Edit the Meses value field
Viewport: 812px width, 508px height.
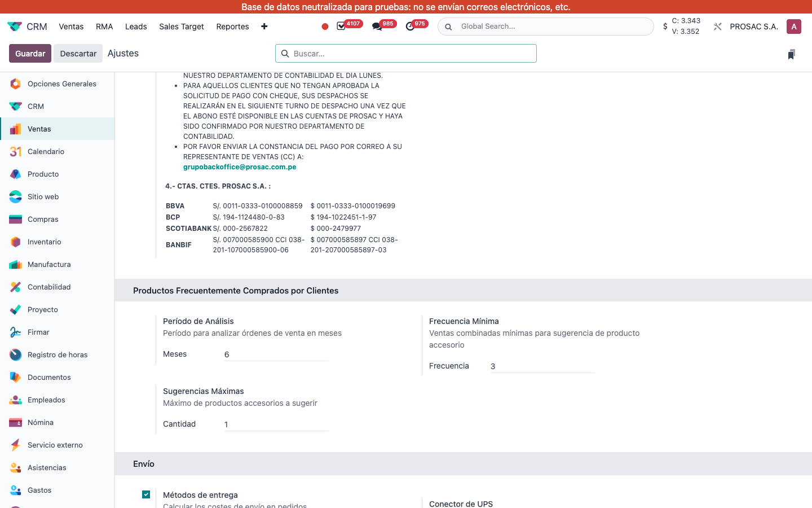[276, 354]
